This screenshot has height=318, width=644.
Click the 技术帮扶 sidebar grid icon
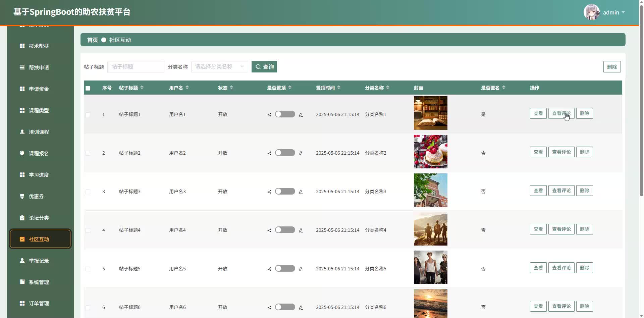[22, 46]
